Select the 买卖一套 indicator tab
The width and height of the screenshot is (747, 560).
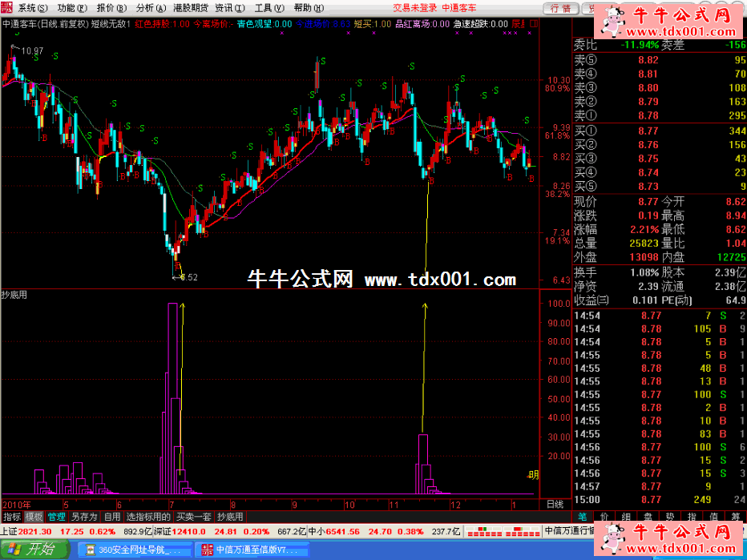tap(194, 517)
